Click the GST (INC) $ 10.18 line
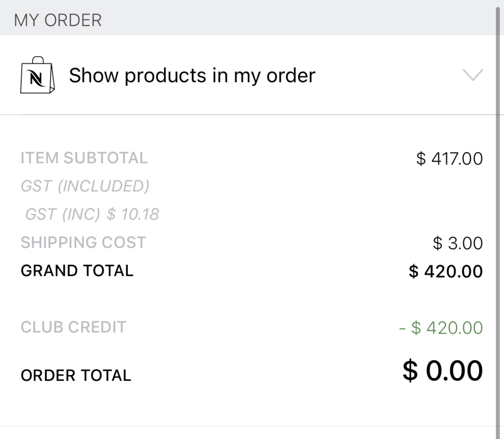Screen dimensions: 504x439 [x=92, y=214]
